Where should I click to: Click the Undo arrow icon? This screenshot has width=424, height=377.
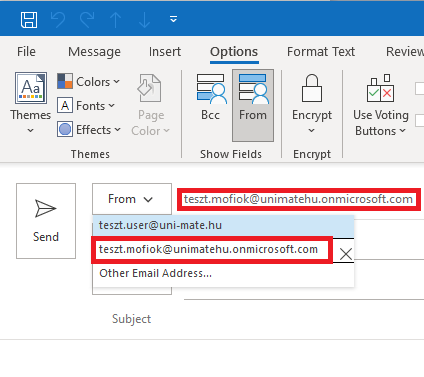[x=58, y=20]
